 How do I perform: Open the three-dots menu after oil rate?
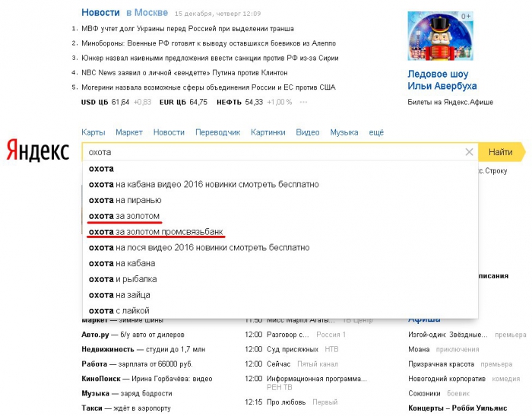click(x=303, y=102)
